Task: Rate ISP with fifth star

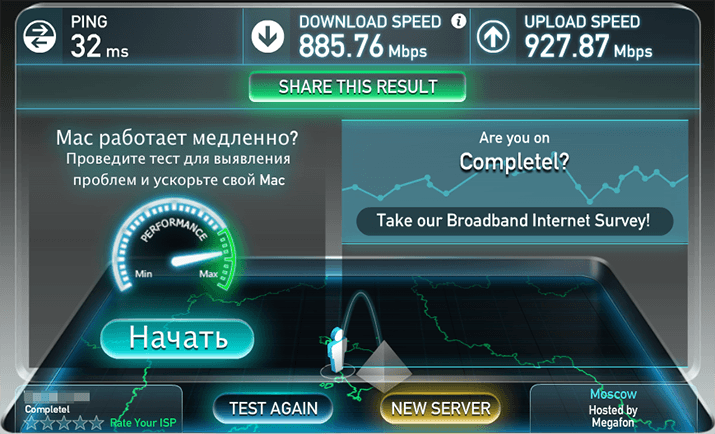Action: click(x=96, y=423)
